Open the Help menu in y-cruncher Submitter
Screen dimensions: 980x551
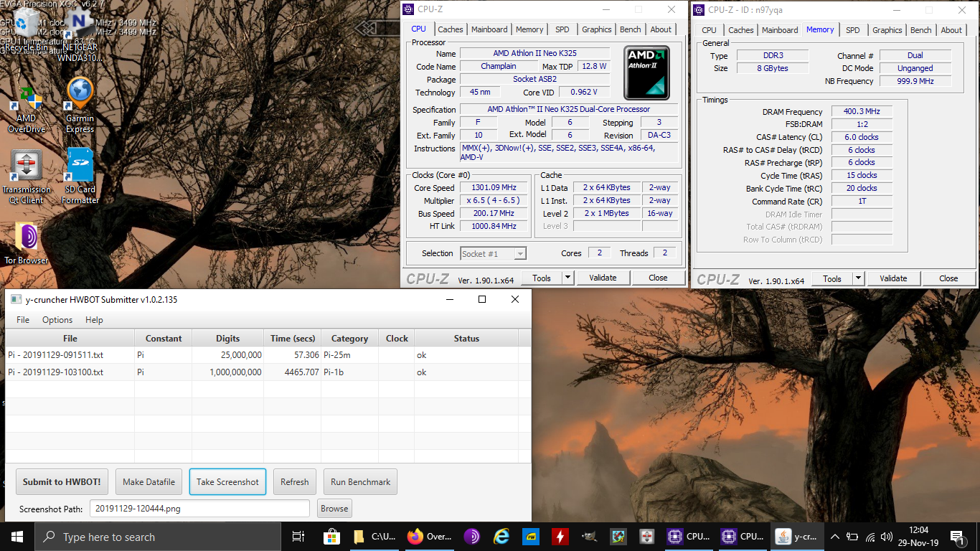94,320
